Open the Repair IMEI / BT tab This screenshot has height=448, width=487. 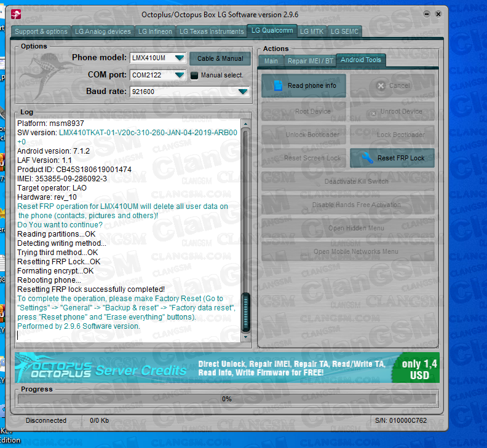pos(311,61)
